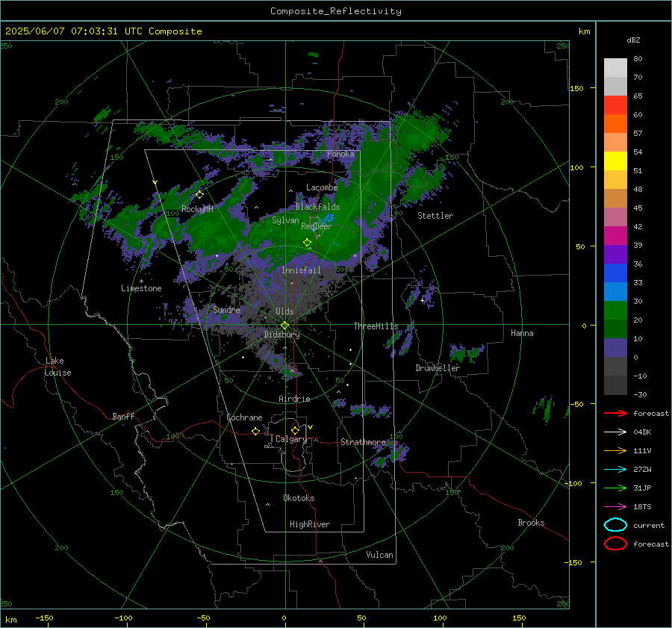Click the Cochrane city label
Viewport: 672px width, 628px height.
tap(244, 417)
